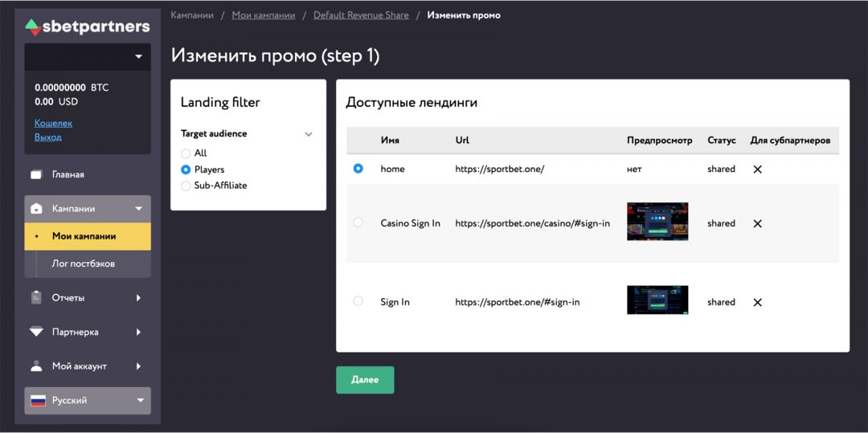Viewport: 868px width, 433px height.
Task: Click the Имя column header
Action: coord(390,141)
